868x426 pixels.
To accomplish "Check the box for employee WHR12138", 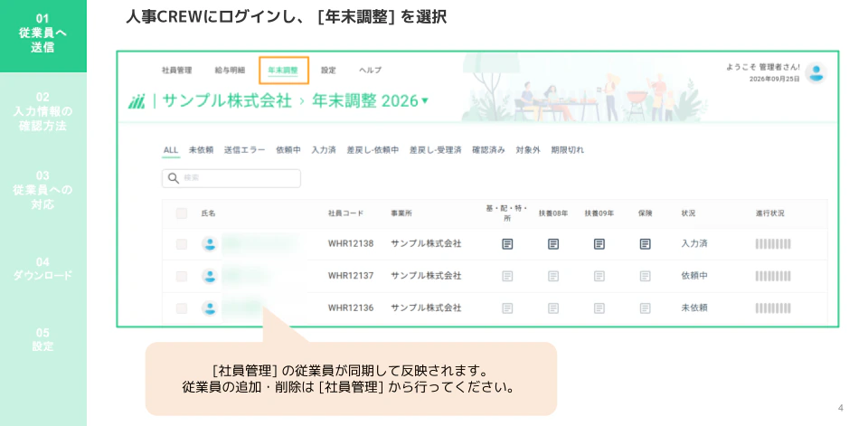I will tap(182, 244).
